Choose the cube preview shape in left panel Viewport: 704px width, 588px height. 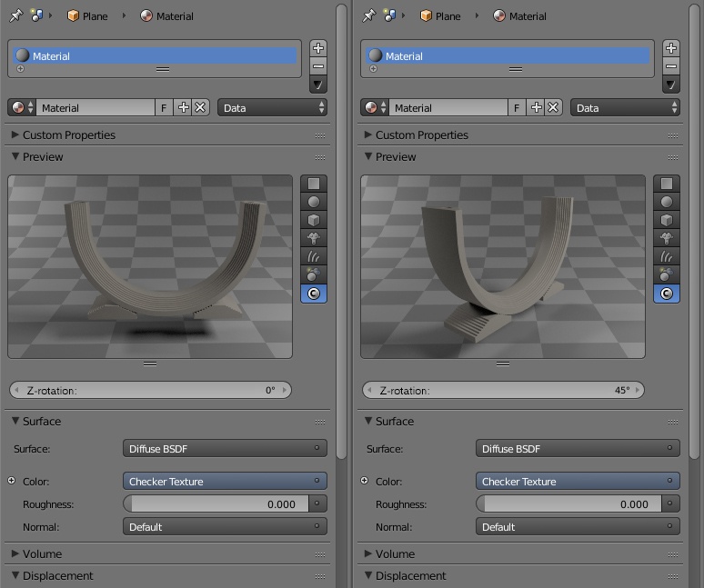[x=314, y=220]
